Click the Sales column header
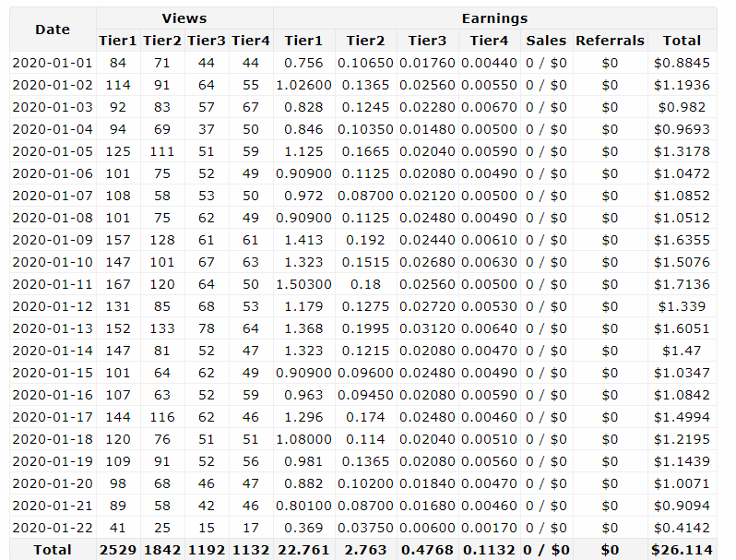Screen dimensions: 736x560 [546, 41]
